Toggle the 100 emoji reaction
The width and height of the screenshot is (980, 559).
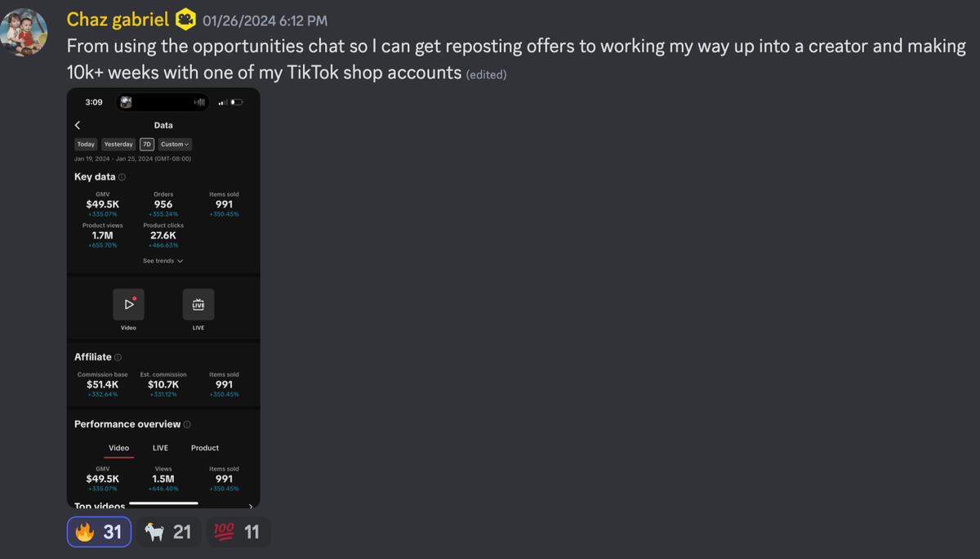click(x=237, y=532)
